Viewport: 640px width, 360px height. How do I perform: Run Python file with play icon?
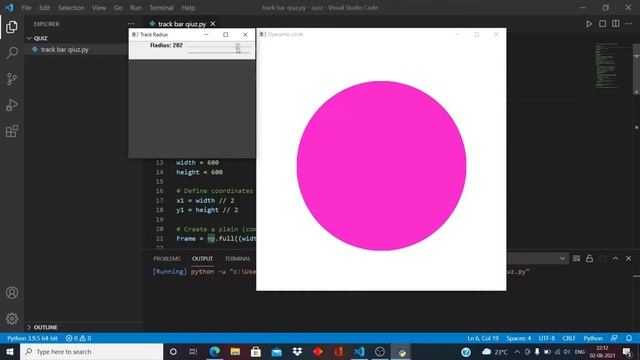point(589,24)
